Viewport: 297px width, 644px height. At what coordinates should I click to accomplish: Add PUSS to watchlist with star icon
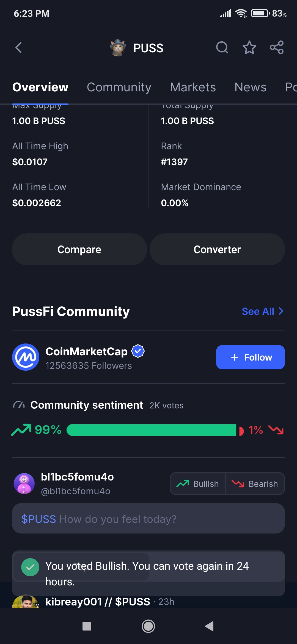(x=249, y=48)
